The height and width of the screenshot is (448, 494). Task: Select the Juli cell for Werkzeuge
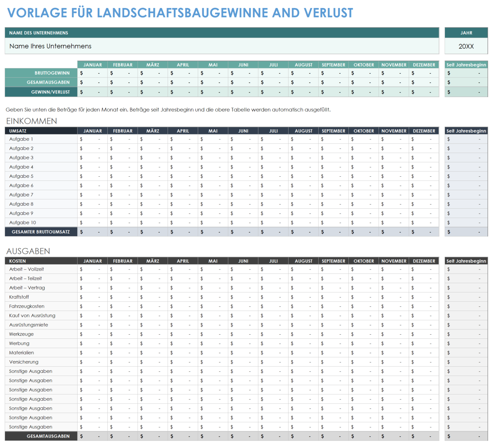pos(273,334)
